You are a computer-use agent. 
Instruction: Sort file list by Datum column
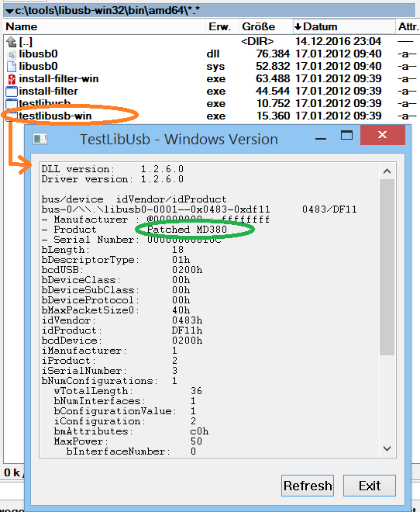tap(344, 26)
